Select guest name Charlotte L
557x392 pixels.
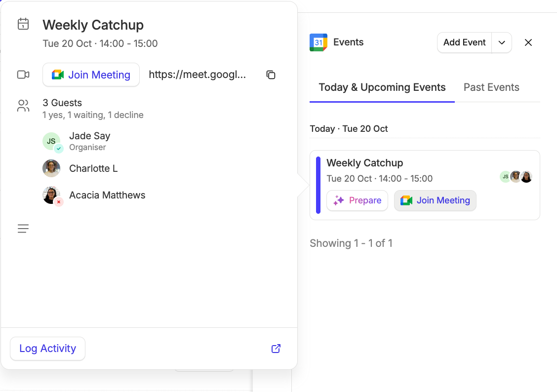click(93, 168)
